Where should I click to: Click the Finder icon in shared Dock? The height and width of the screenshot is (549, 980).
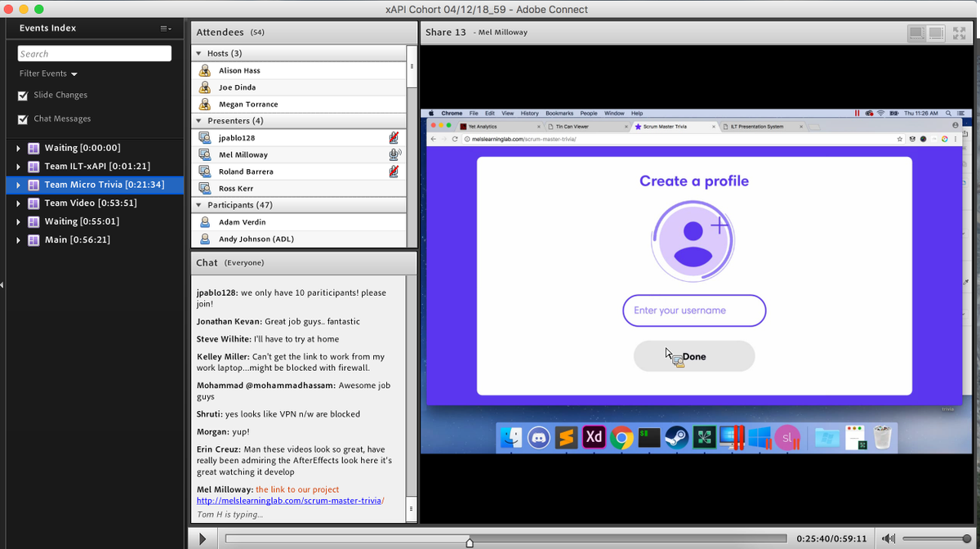[511, 438]
